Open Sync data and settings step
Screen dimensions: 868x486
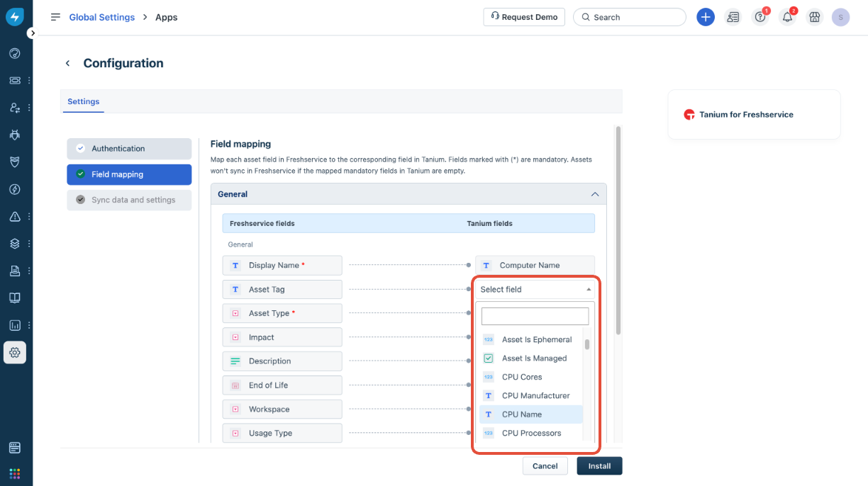coord(129,200)
